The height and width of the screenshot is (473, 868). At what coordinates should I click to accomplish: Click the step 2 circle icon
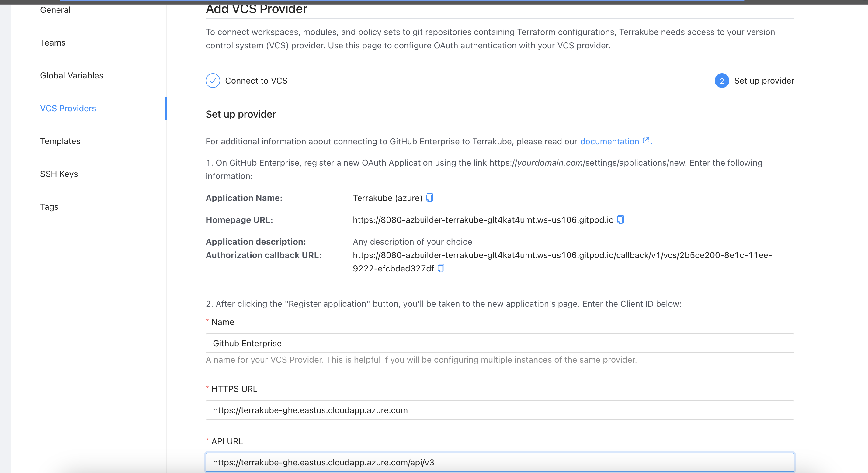click(x=721, y=81)
